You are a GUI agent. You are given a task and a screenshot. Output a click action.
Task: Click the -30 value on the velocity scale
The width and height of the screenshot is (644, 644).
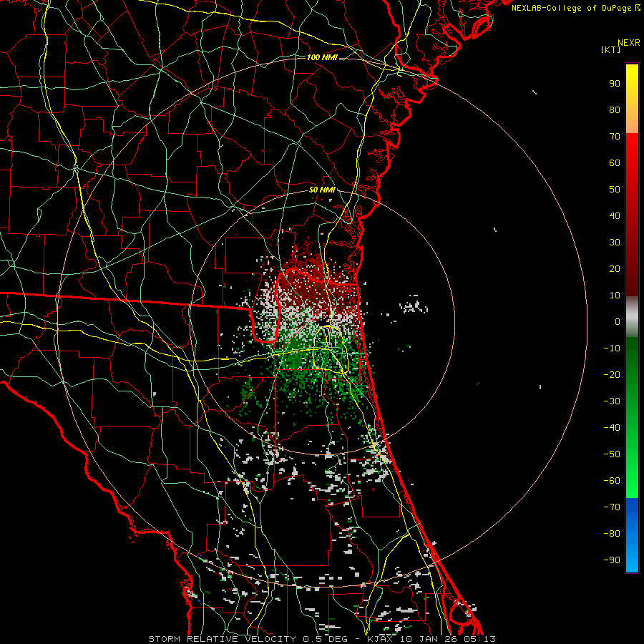[x=612, y=401]
